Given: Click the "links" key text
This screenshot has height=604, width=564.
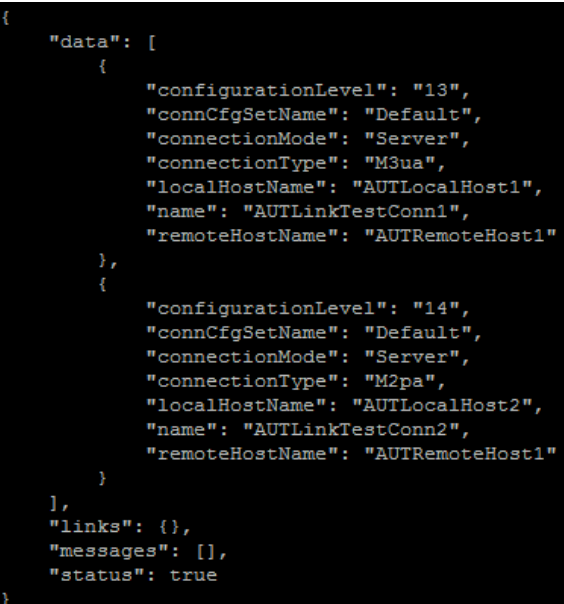Looking at the screenshot, I should [91, 527].
